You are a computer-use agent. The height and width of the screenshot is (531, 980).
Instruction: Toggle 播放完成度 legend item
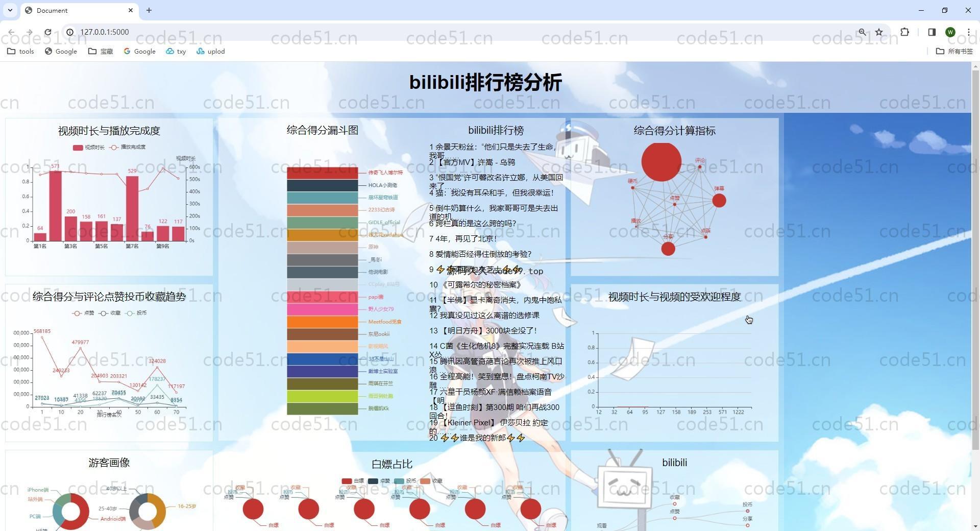tap(128, 147)
